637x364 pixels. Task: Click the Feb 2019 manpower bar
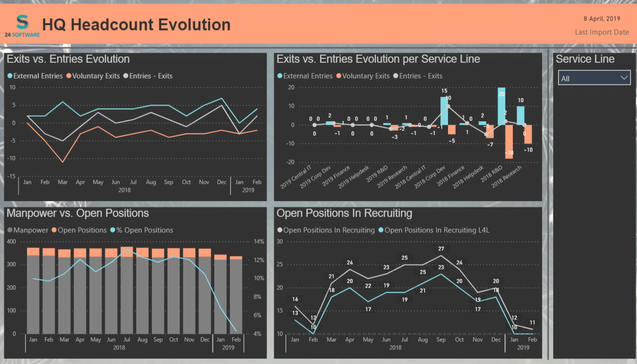[236, 296]
